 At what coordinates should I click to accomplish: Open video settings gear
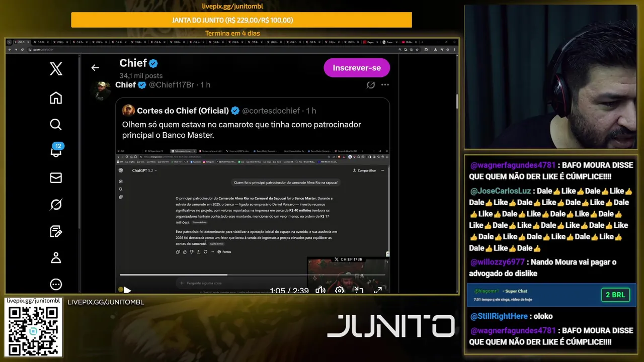[x=340, y=290]
